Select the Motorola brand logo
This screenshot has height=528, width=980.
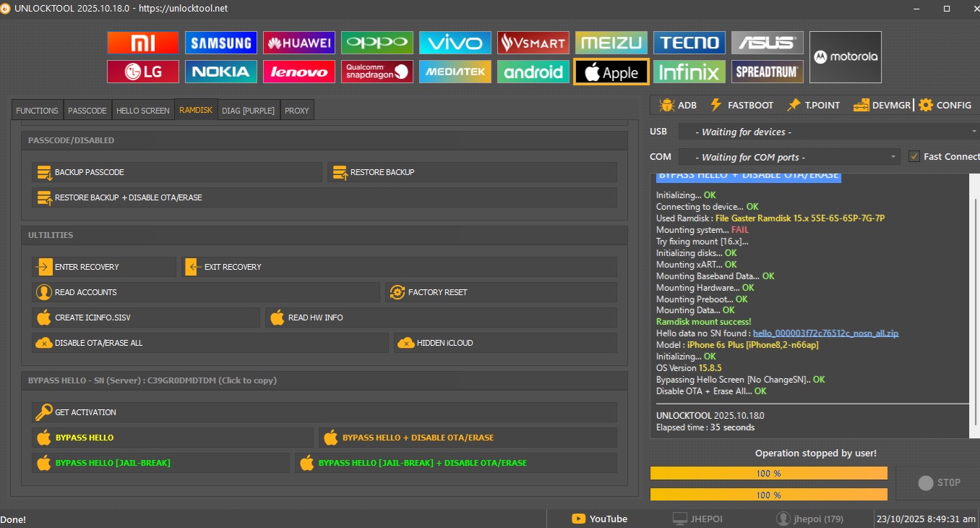click(846, 57)
